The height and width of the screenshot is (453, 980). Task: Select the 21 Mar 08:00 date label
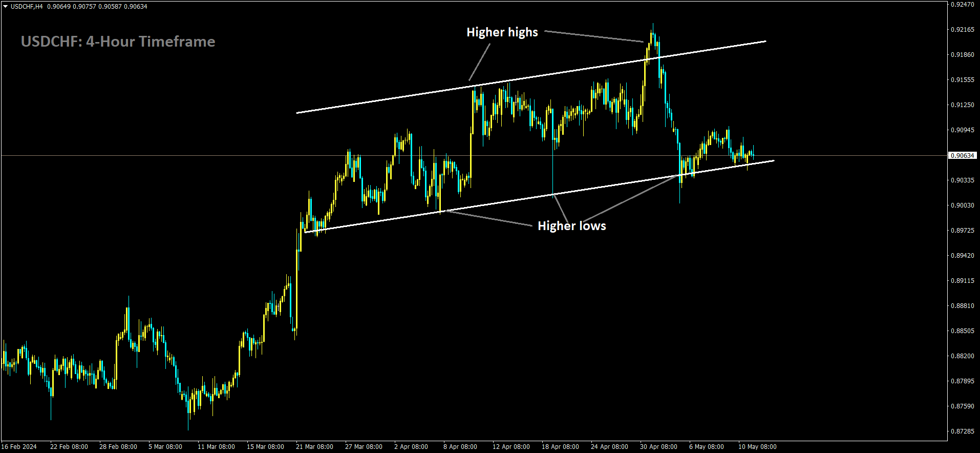315,447
